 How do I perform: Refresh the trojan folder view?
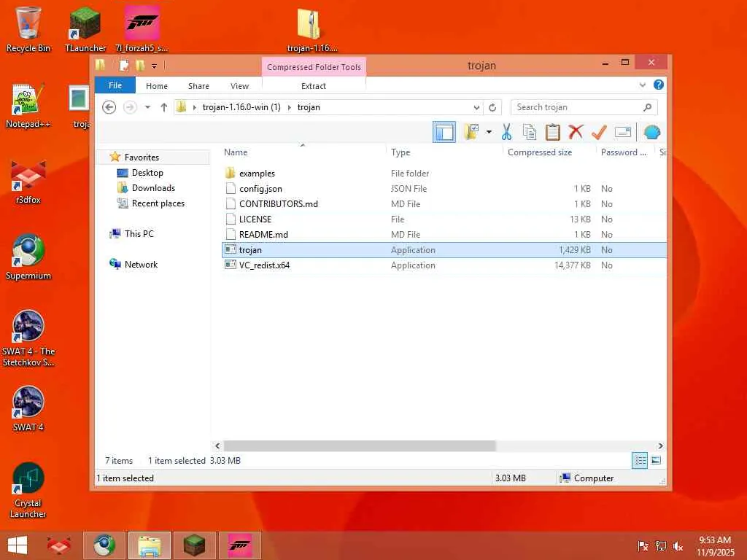pos(492,108)
